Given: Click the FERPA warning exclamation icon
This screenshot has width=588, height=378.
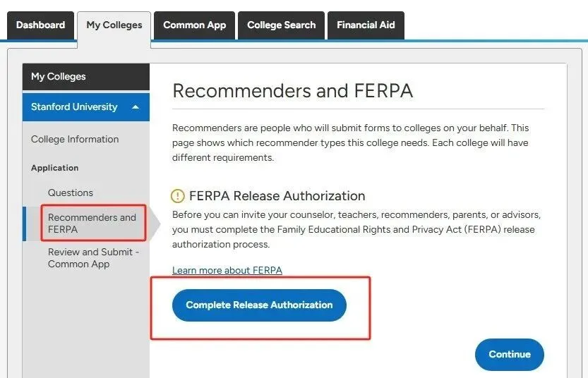Looking at the screenshot, I should click(179, 196).
